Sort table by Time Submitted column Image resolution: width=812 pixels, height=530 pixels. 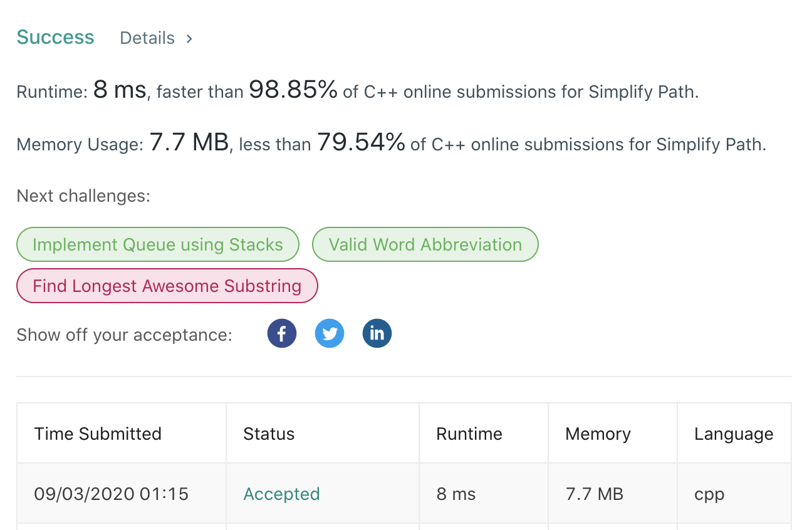(98, 434)
